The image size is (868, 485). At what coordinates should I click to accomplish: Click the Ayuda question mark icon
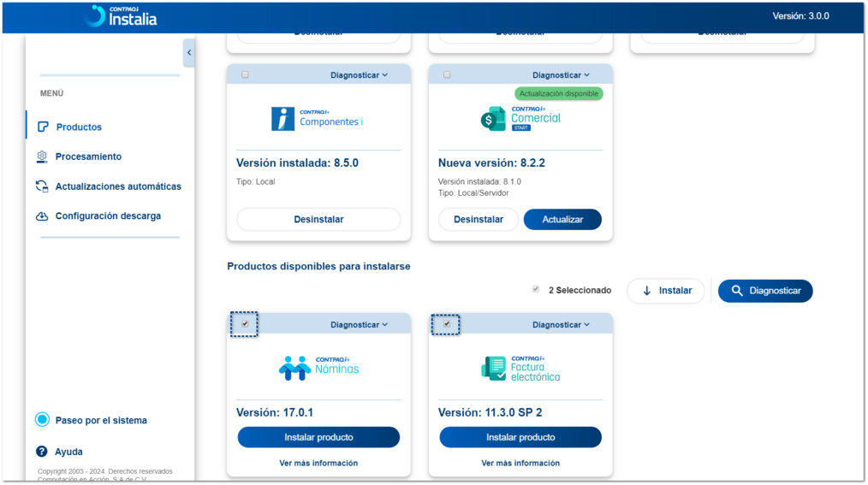42,452
